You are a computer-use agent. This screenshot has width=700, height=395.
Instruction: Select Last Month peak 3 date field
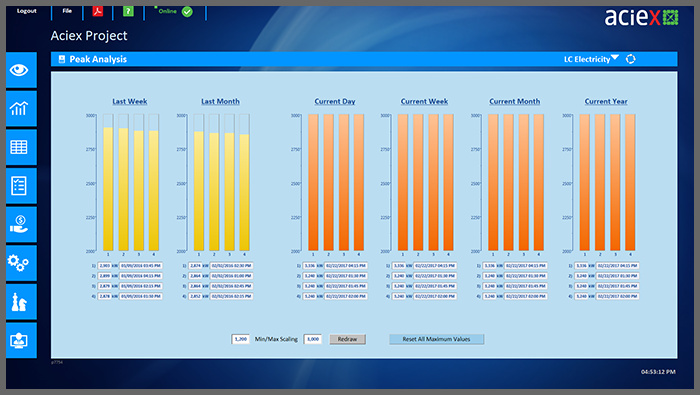pos(232,286)
